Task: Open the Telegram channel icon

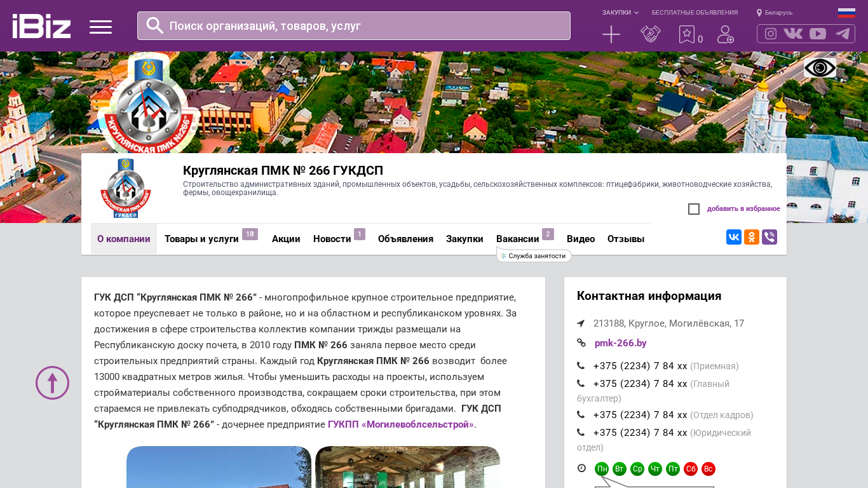Action: point(843,34)
